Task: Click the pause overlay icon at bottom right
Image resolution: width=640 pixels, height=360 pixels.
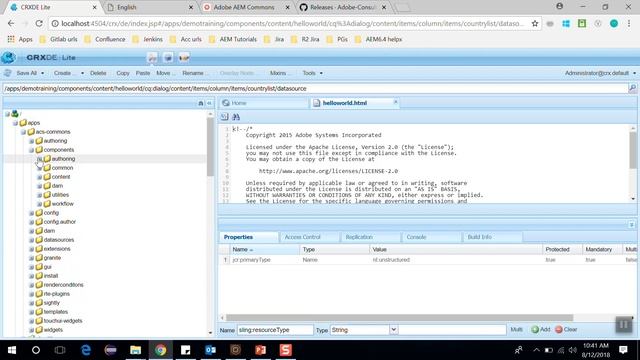Action: (x=624, y=325)
